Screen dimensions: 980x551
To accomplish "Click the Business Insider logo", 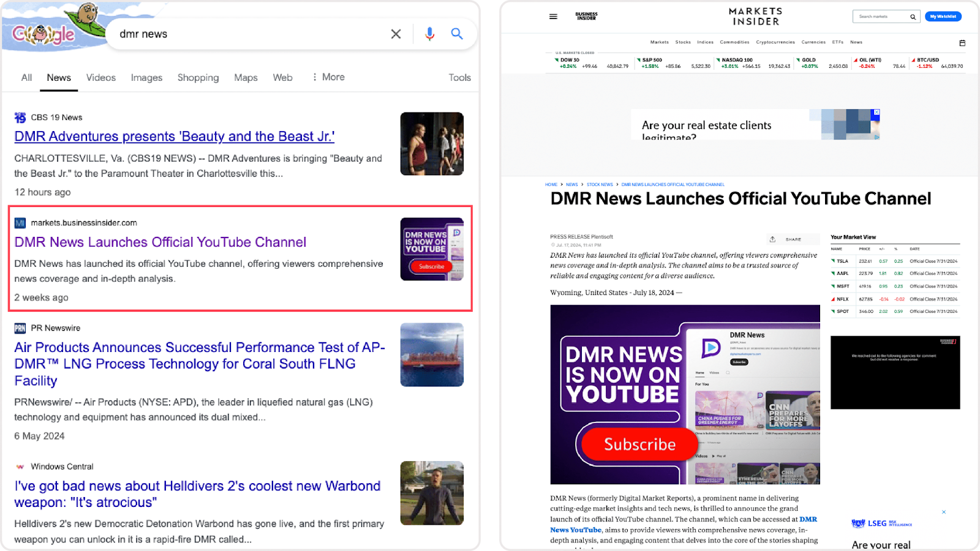I will 586,17.
